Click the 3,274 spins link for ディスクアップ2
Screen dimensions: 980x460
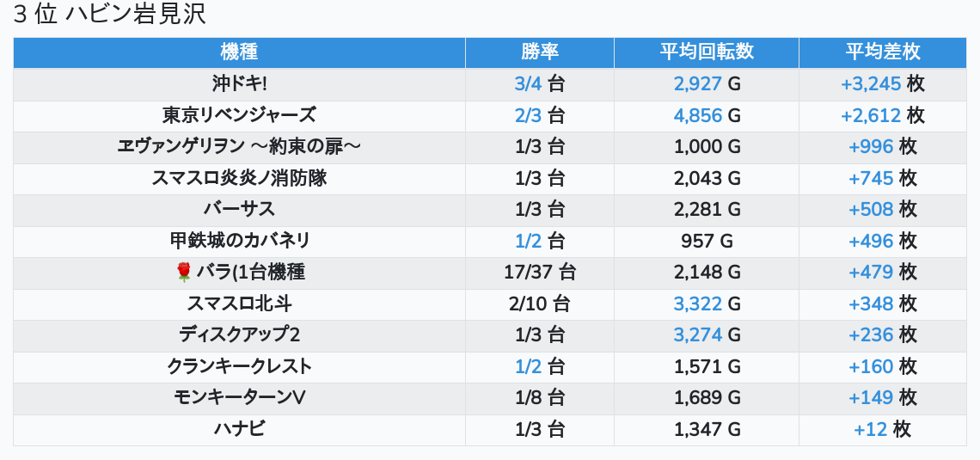697,334
